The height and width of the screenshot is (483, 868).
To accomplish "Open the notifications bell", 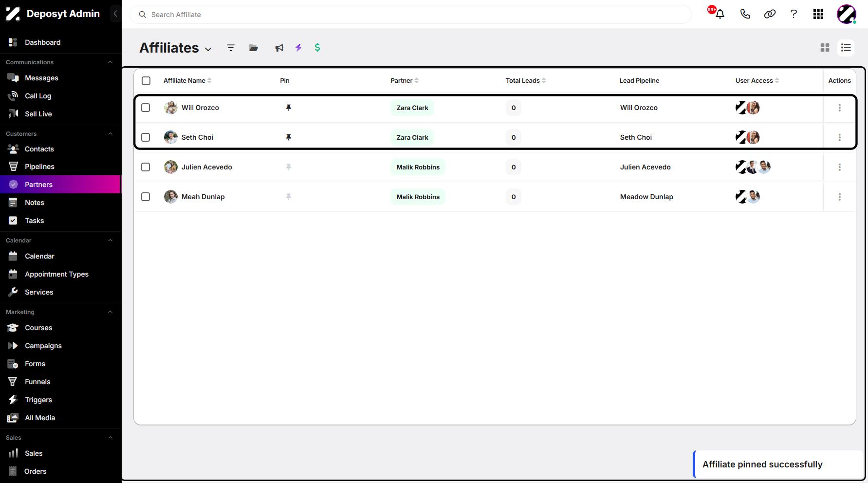I will click(x=720, y=14).
